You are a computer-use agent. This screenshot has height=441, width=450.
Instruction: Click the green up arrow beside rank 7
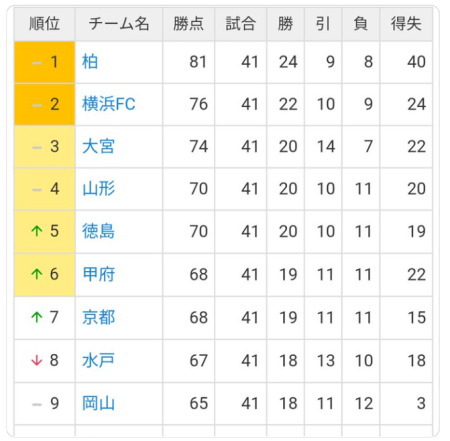click(x=37, y=317)
